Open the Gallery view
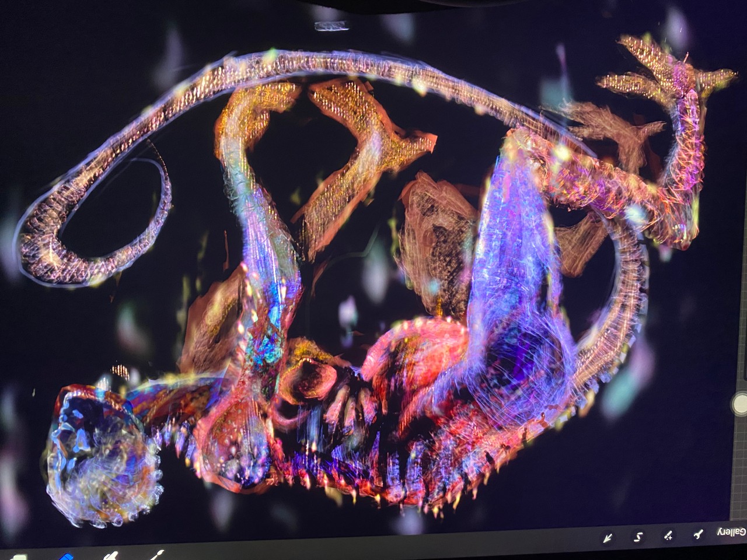This screenshot has height=560, width=747. [732, 532]
